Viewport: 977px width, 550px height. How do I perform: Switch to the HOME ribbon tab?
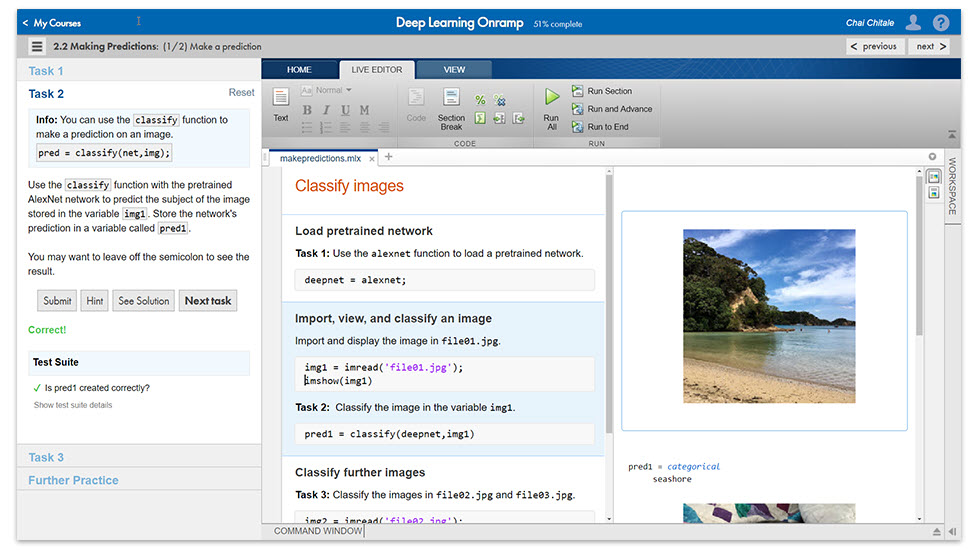point(299,70)
